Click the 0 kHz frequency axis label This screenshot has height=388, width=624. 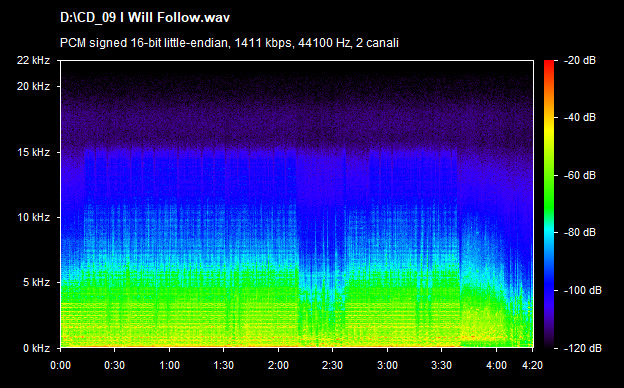point(36,348)
